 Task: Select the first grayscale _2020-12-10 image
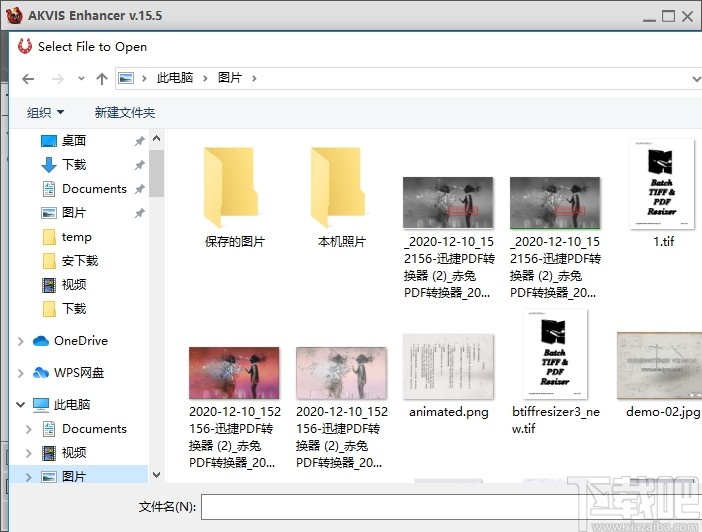449,237
